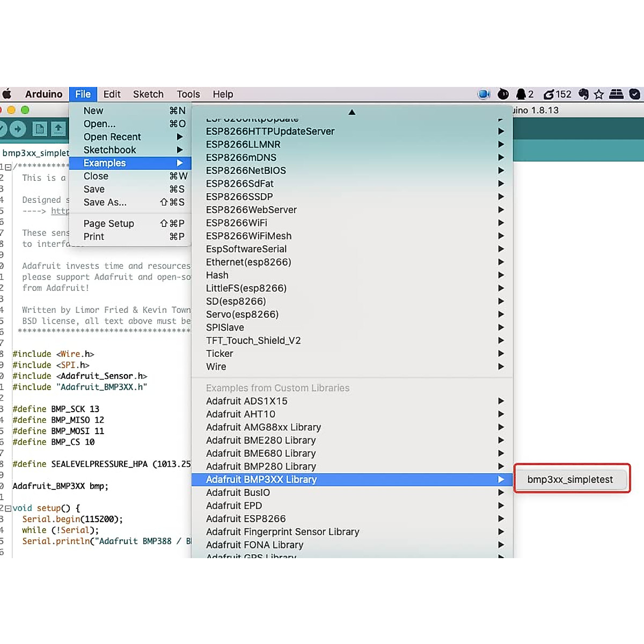Open the Tools menu

[x=188, y=94]
